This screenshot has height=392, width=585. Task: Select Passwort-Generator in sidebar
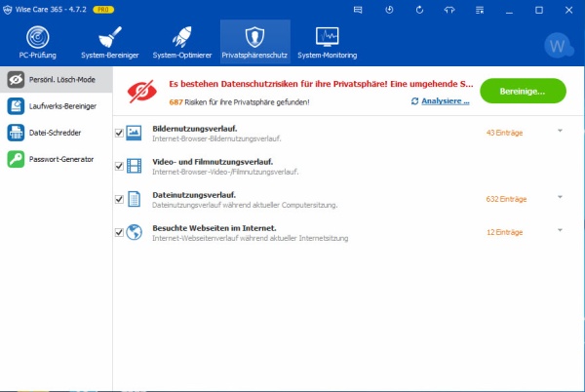click(x=56, y=159)
